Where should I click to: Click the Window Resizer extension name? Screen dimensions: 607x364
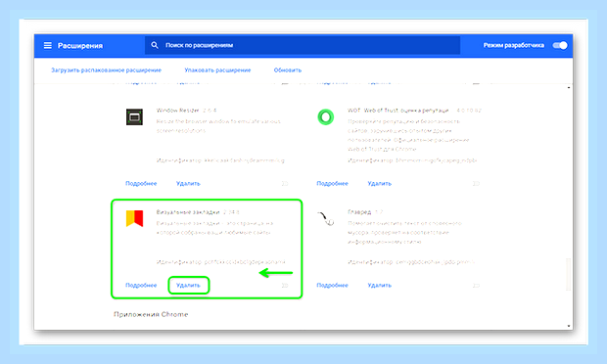177,111
